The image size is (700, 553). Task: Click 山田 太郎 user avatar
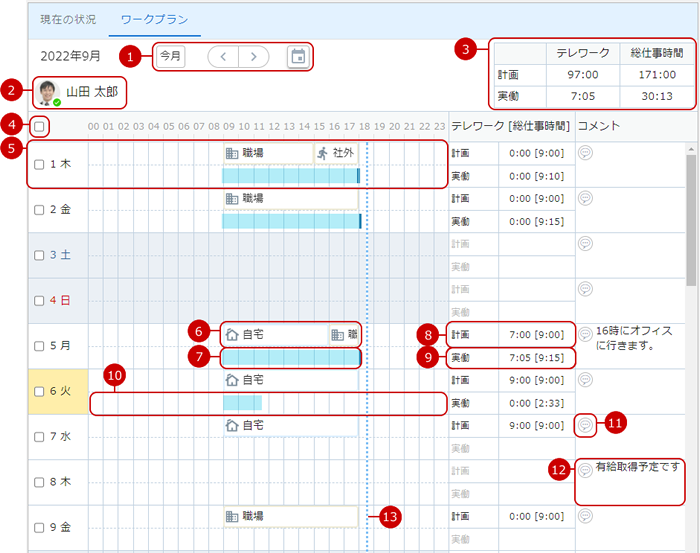(46, 92)
